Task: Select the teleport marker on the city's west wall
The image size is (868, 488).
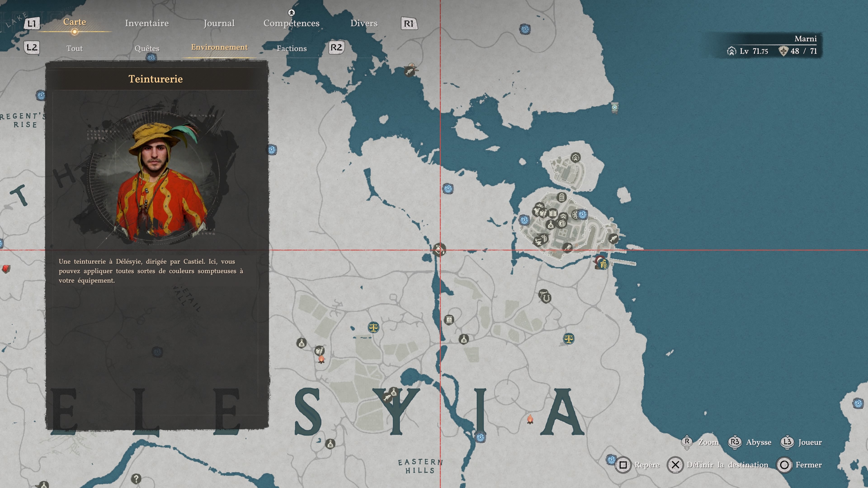Action: tap(524, 220)
